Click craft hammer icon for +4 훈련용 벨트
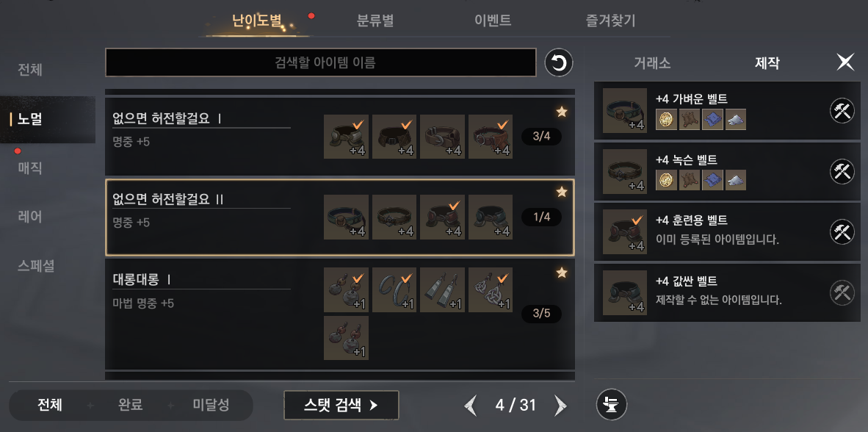 point(842,232)
